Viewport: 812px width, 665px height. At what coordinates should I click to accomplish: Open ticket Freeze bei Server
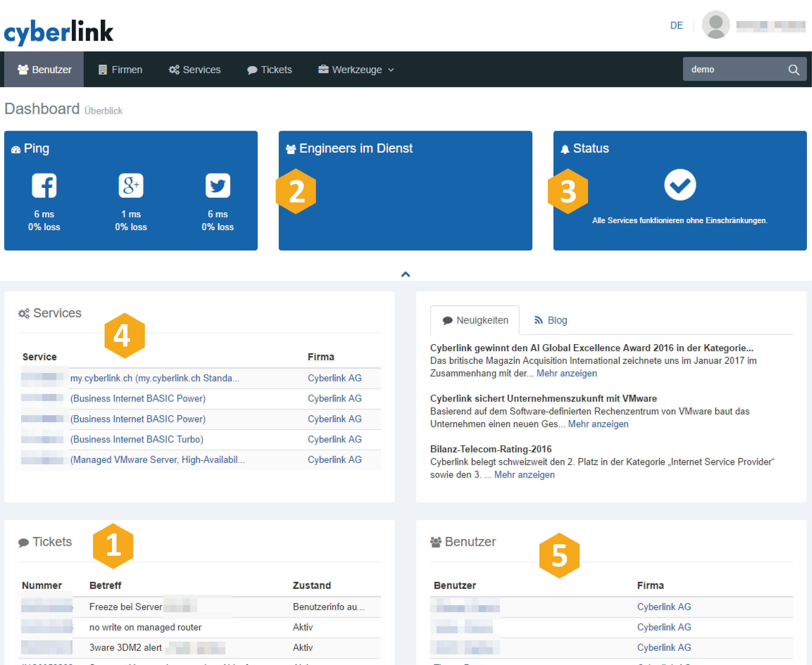pos(126,607)
